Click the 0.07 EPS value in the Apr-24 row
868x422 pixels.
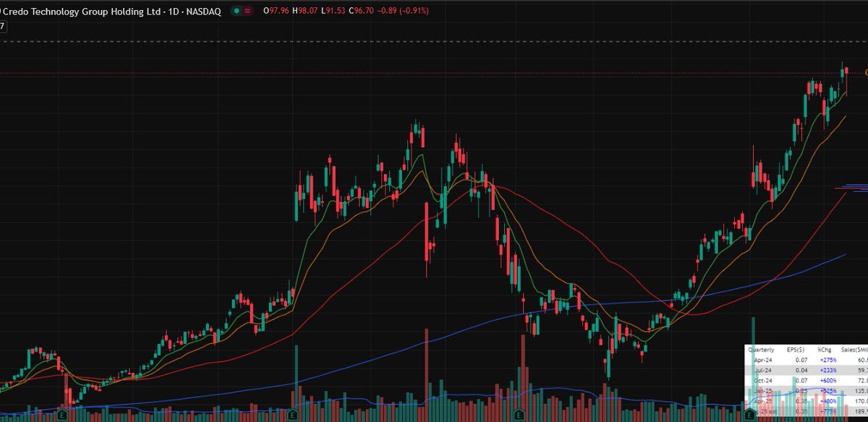point(801,359)
